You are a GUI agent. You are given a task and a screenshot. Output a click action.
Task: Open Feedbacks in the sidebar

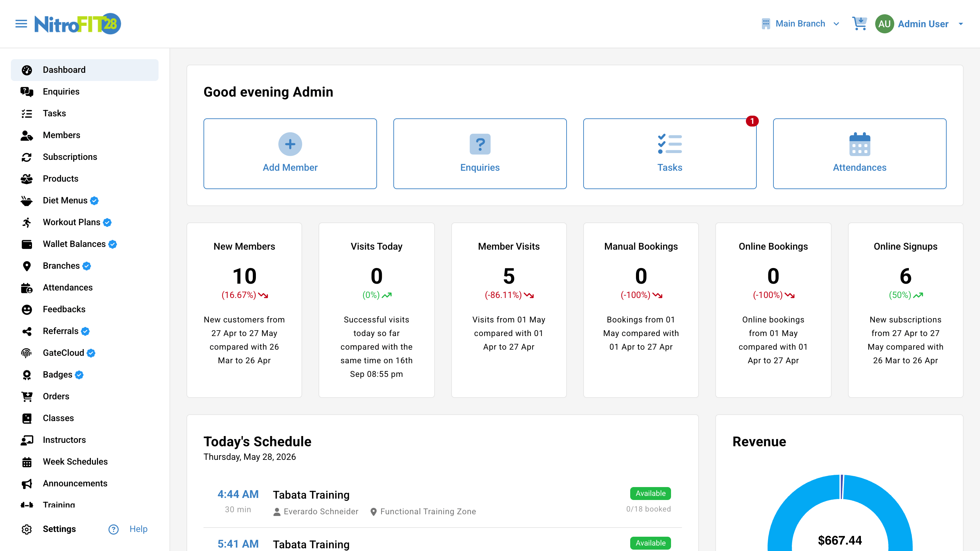84,310
